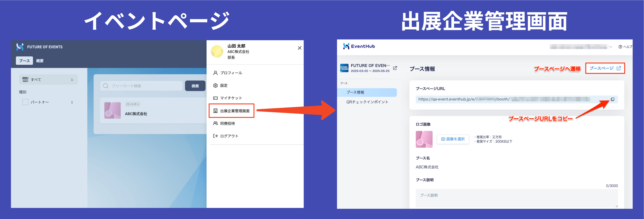Copy the booth page URL icon
644x219 pixels.
[613, 99]
